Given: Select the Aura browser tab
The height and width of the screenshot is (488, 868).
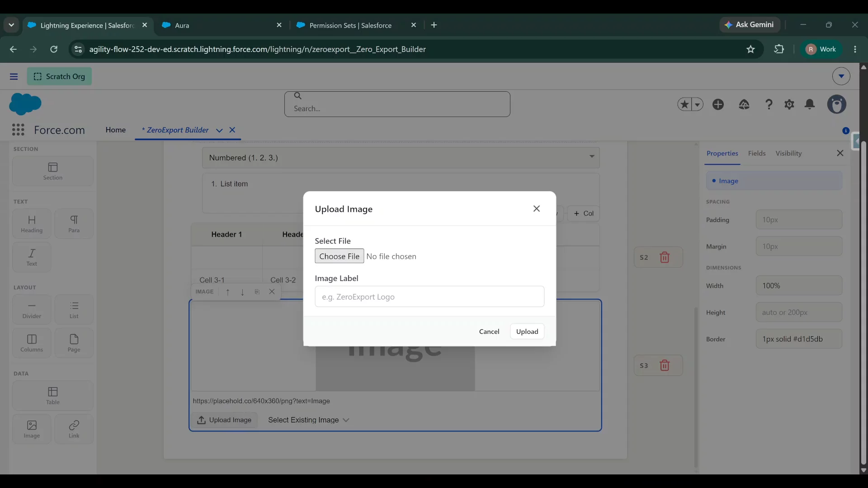Looking at the screenshot, I should [222, 25].
